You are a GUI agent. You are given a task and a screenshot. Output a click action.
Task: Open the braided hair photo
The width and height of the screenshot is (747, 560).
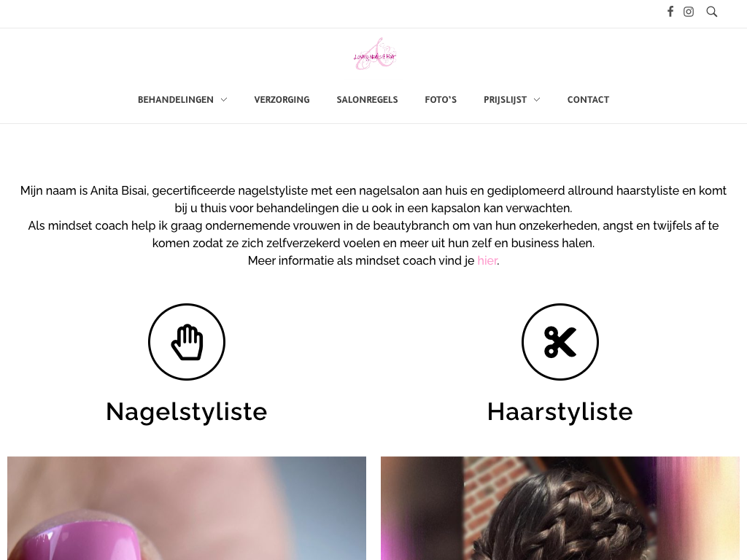coord(560,508)
